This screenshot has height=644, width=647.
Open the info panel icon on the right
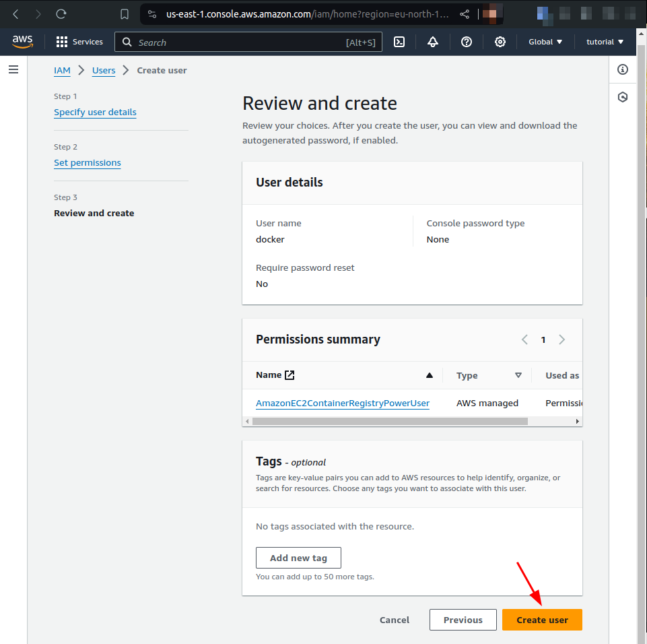623,69
